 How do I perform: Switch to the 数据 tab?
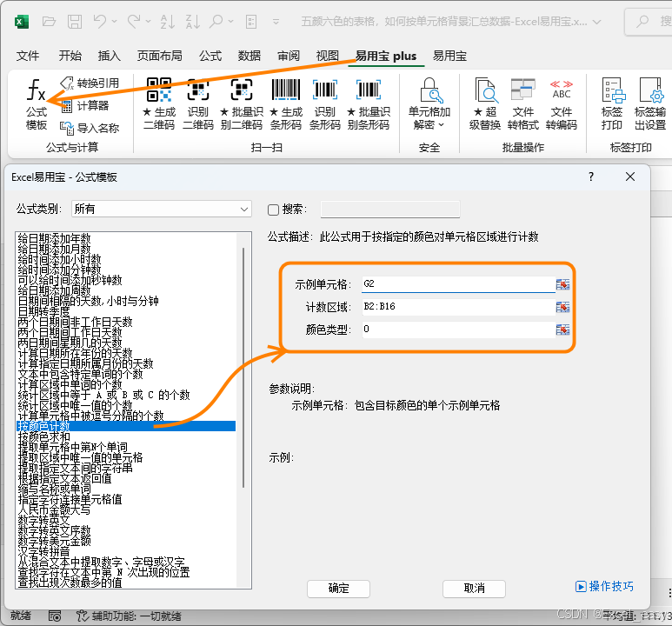[250, 57]
